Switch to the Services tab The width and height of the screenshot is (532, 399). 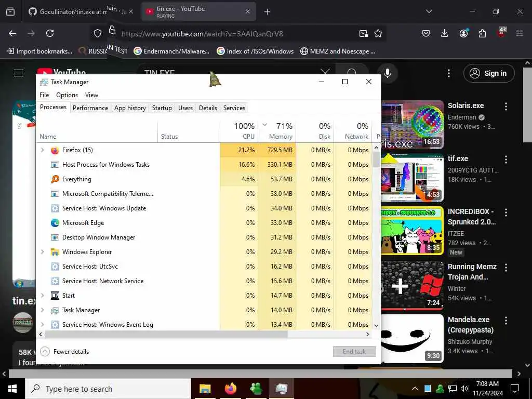[x=234, y=108]
